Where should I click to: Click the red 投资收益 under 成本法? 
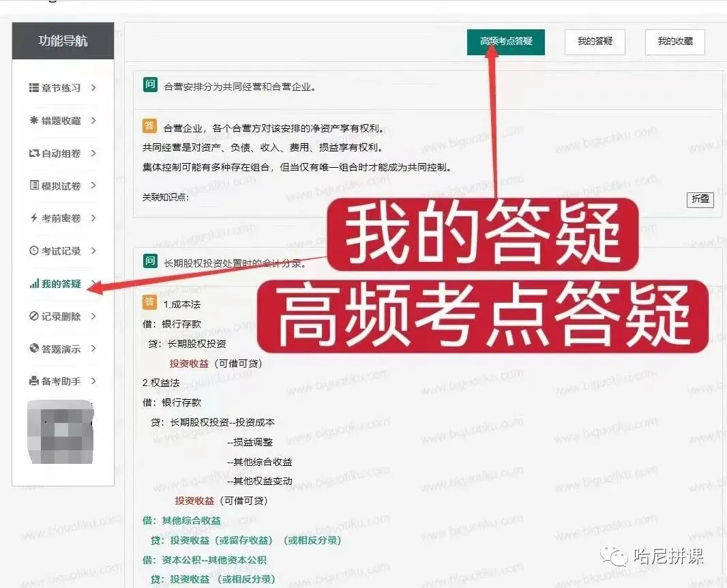(x=189, y=364)
